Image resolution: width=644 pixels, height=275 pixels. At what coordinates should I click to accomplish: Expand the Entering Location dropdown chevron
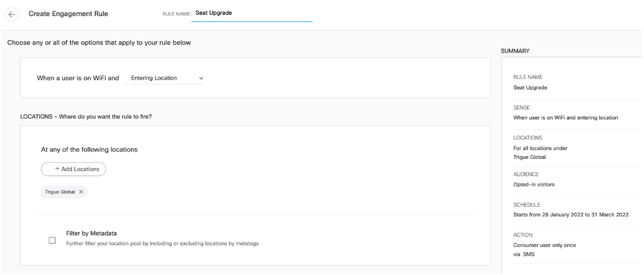pos(201,78)
